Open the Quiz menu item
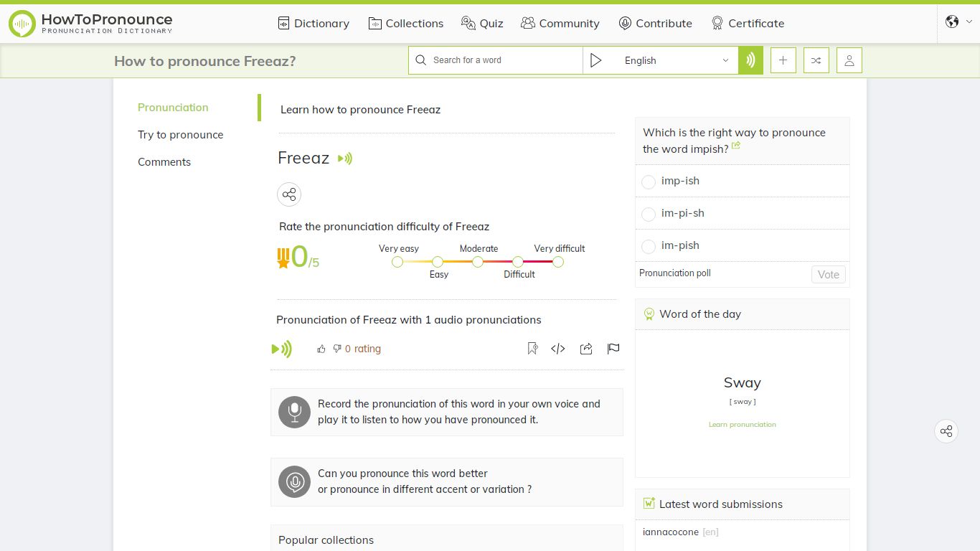Viewport: 980px width, 551px height. pyautogui.click(x=482, y=23)
